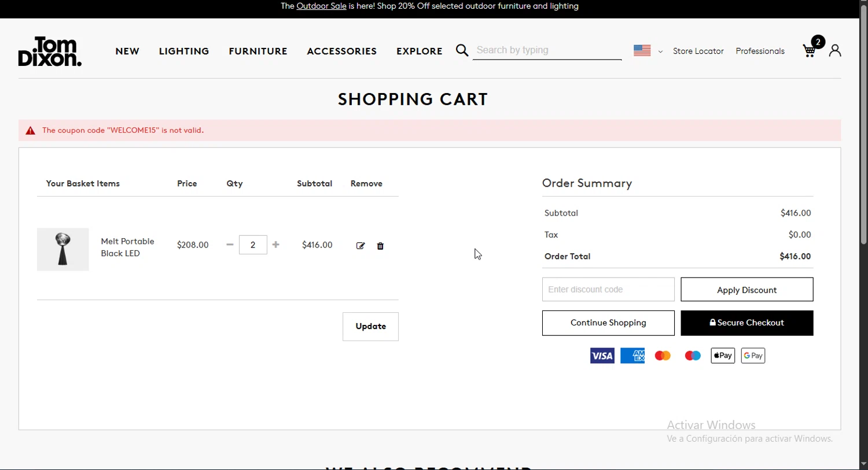Click the Order Summary heading
Image resolution: width=868 pixels, height=470 pixels.
pos(587,183)
